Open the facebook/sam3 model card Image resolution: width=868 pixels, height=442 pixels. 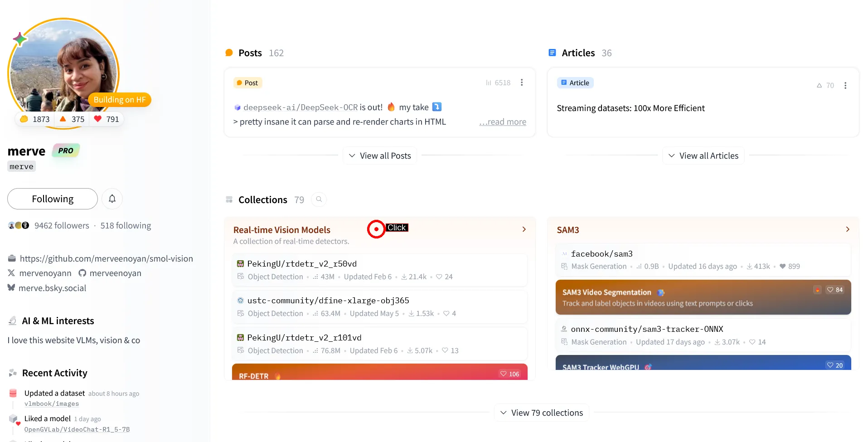[x=601, y=254]
